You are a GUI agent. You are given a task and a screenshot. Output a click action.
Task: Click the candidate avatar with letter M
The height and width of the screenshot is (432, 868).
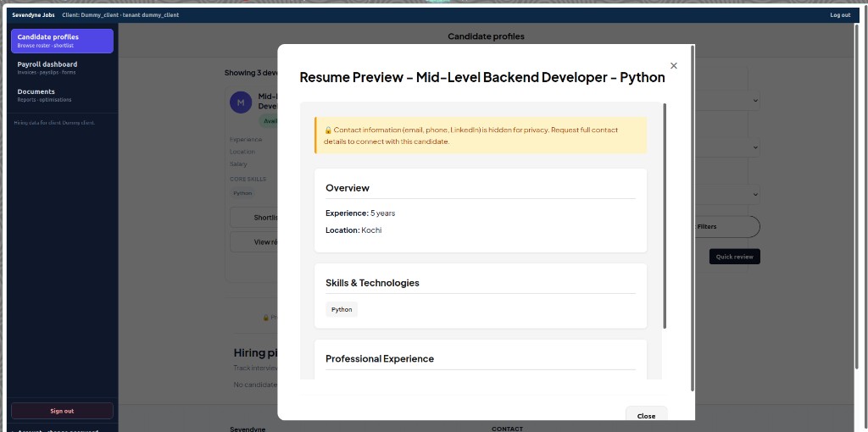[x=240, y=102]
